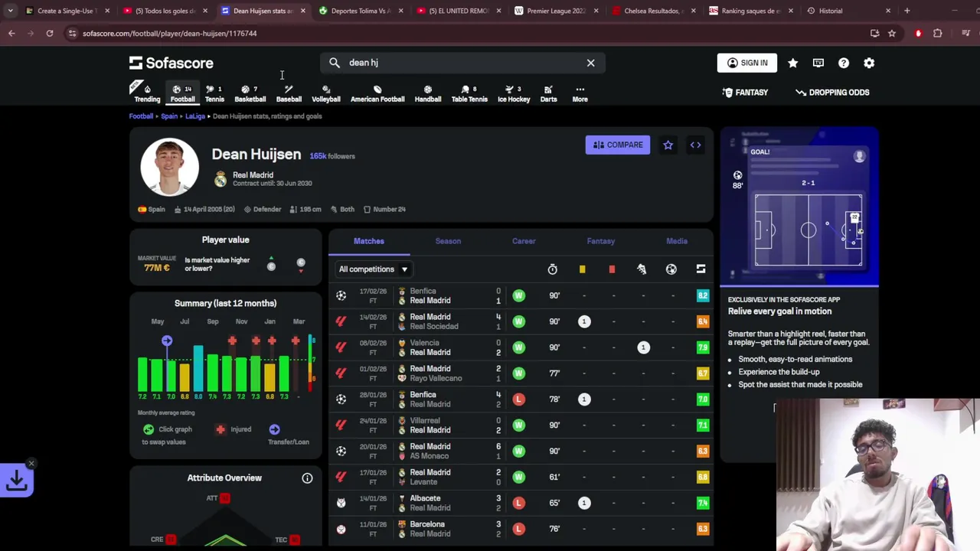This screenshot has width=980, height=551.
Task: Click the download arrow icon
Action: [x=17, y=481]
